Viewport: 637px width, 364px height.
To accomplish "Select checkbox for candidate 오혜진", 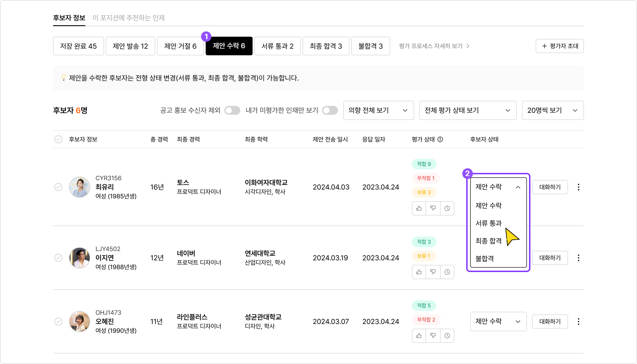I will 58,321.
